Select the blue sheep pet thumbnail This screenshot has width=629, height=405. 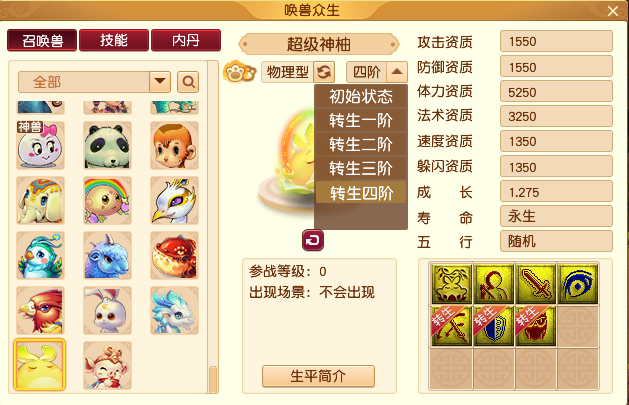click(x=107, y=256)
